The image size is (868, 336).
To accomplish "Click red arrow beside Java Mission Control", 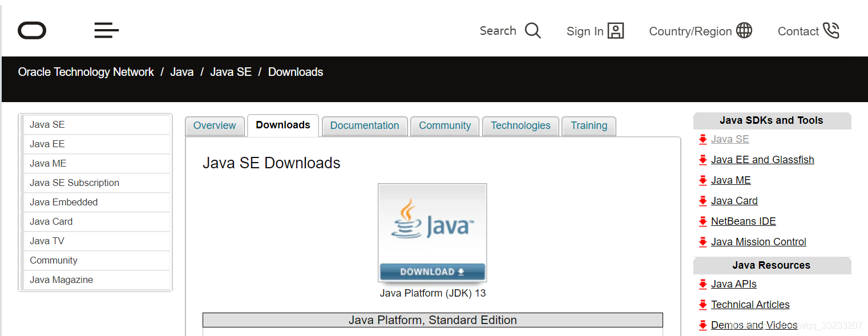I will [703, 242].
